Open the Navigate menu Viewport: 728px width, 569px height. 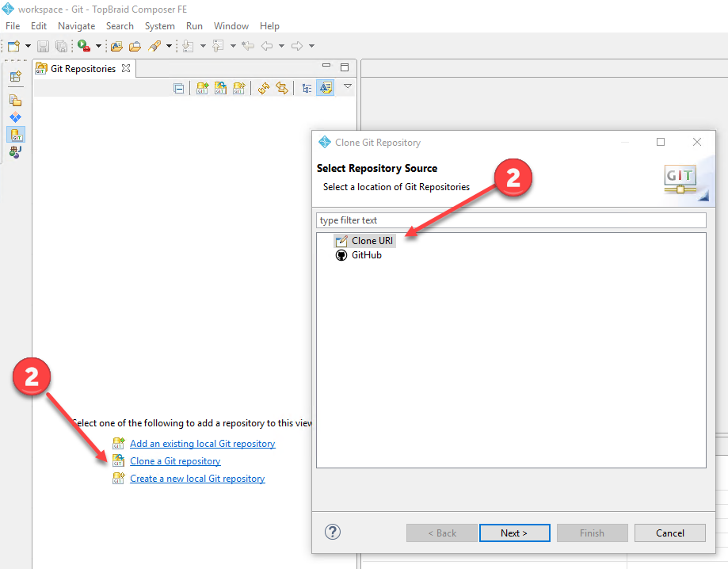(x=77, y=26)
